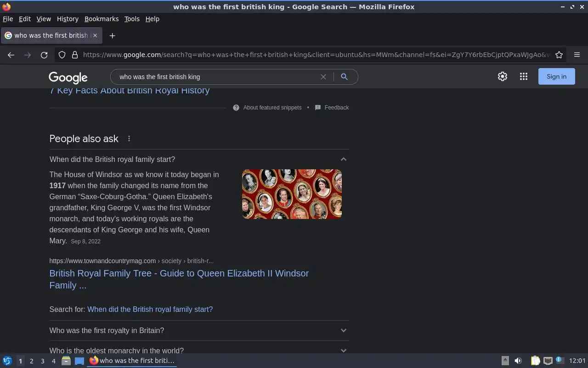
Task: Click the magnifier search button
Action: (x=344, y=77)
